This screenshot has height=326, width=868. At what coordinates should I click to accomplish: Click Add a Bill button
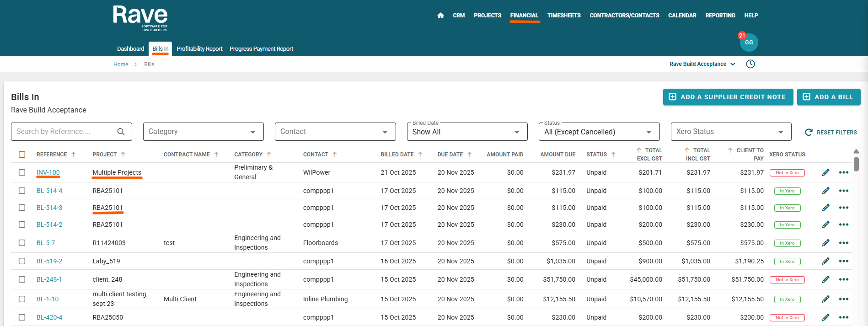point(828,97)
